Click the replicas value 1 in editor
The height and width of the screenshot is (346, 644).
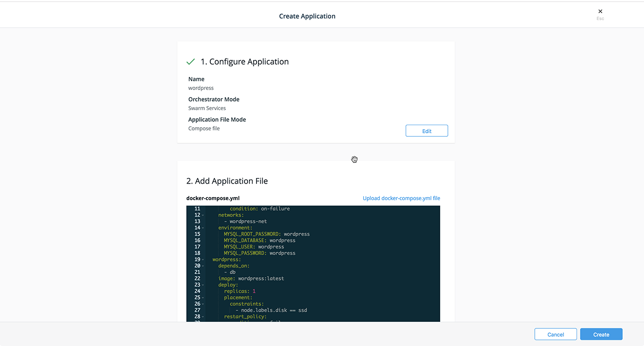[254, 291]
